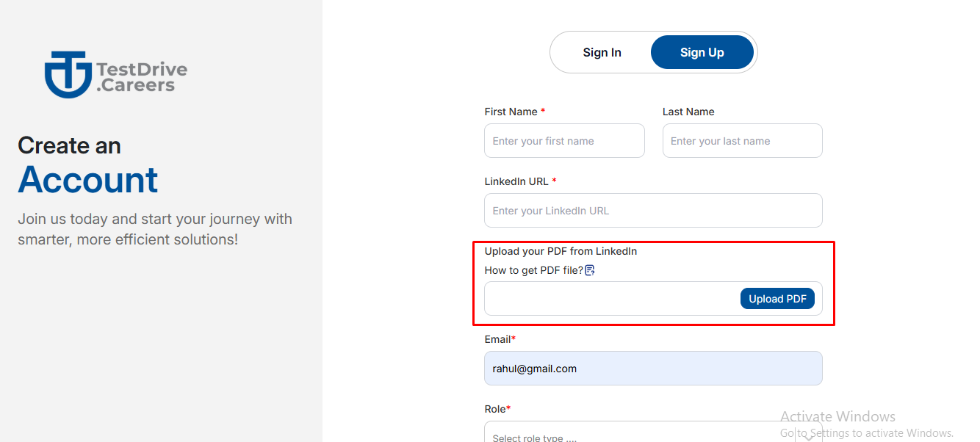Viewport: 980px width, 442px height.
Task: Click the LinkedIn URL text box
Action: click(652, 211)
